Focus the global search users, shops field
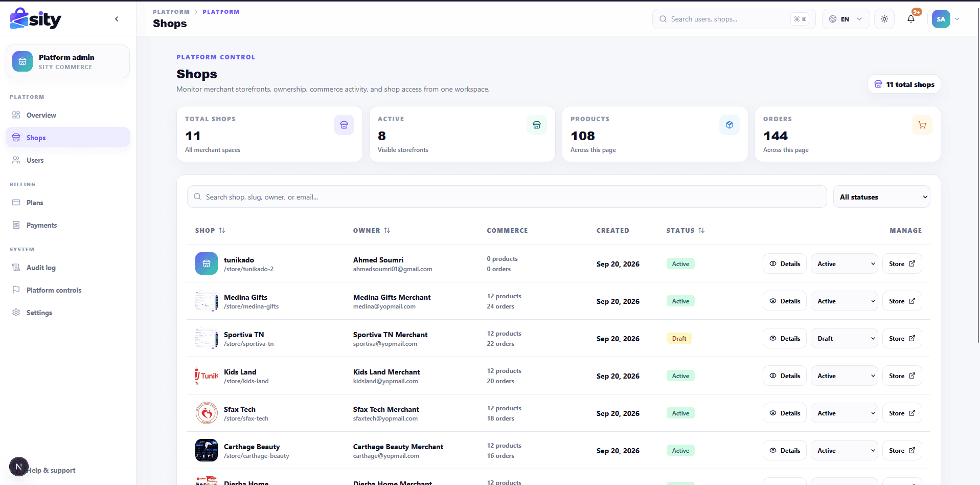This screenshot has height=485, width=980. (x=734, y=19)
